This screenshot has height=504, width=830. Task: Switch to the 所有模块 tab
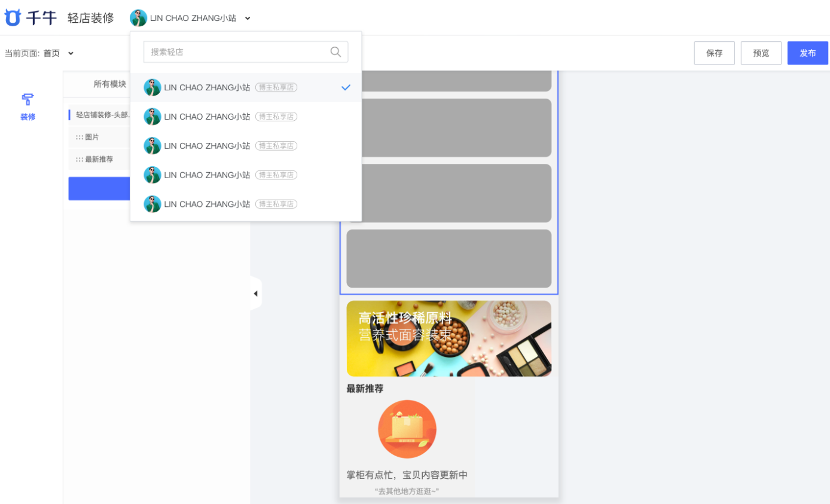(x=109, y=84)
